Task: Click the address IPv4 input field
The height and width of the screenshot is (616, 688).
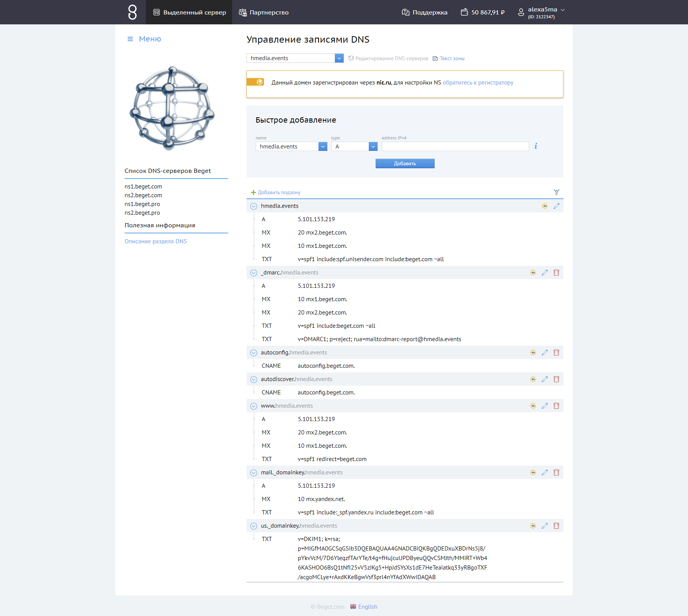Action: tap(455, 147)
